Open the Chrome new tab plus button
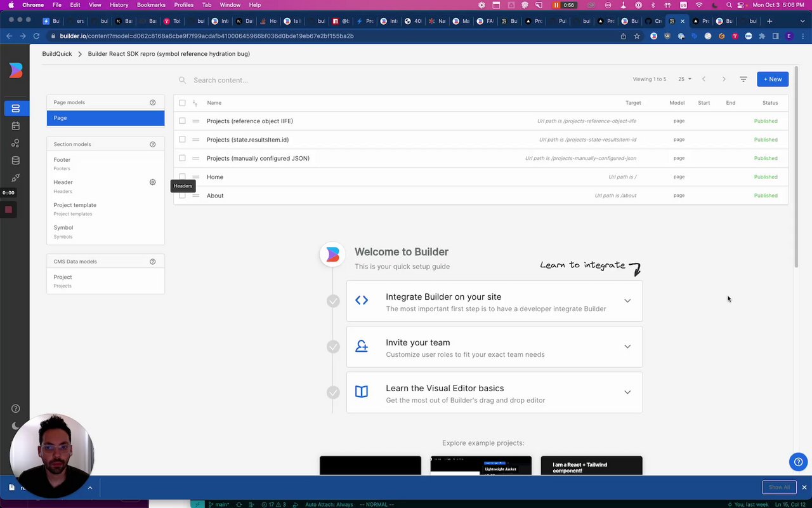 pyautogui.click(x=769, y=21)
